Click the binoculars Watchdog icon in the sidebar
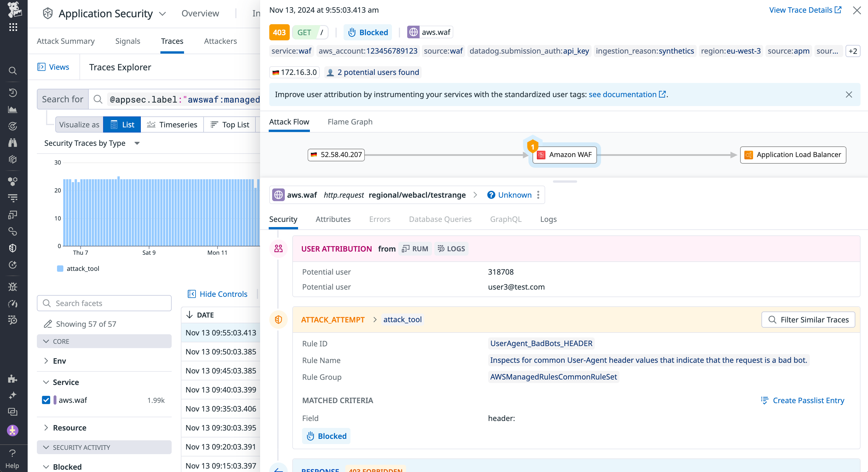Image resolution: width=868 pixels, height=472 pixels. coord(13,143)
